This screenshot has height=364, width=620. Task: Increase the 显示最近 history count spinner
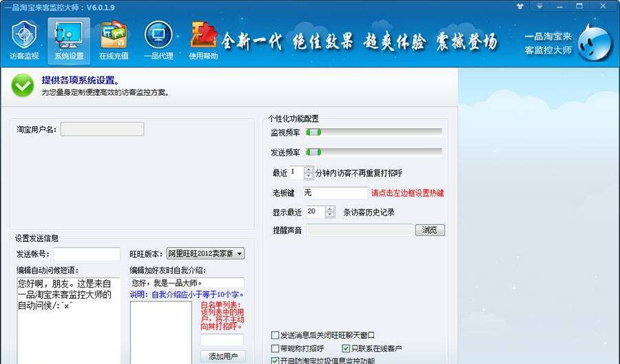(x=330, y=209)
